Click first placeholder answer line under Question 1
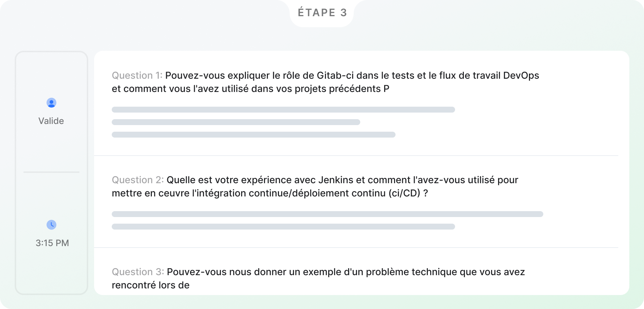 tap(283, 110)
